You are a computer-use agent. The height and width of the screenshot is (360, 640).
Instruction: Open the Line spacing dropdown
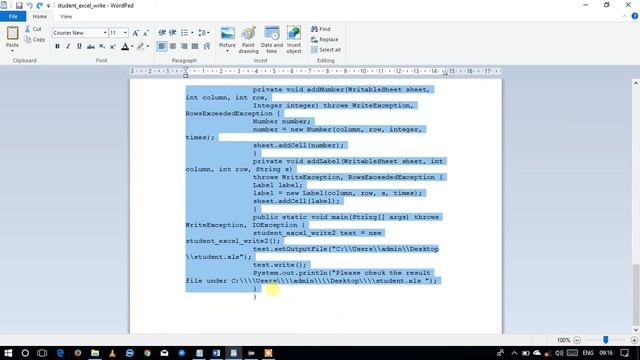pos(204,33)
